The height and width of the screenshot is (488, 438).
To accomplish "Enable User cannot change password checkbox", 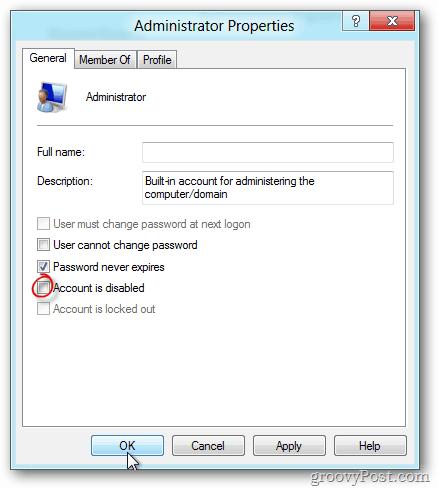I will pyautogui.click(x=43, y=245).
